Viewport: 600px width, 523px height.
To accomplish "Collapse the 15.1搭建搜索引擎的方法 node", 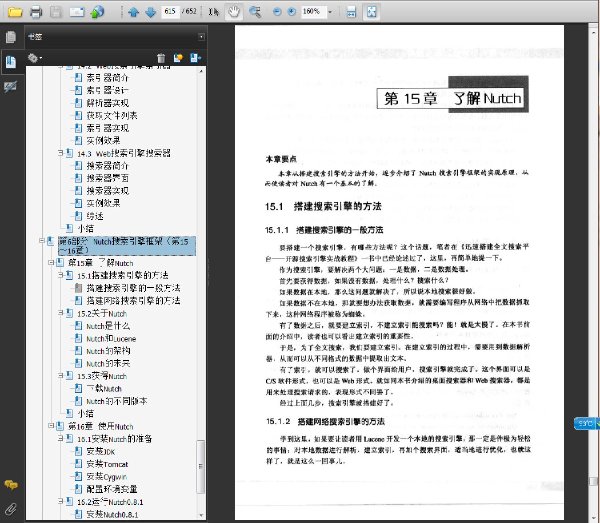I will click(60, 275).
